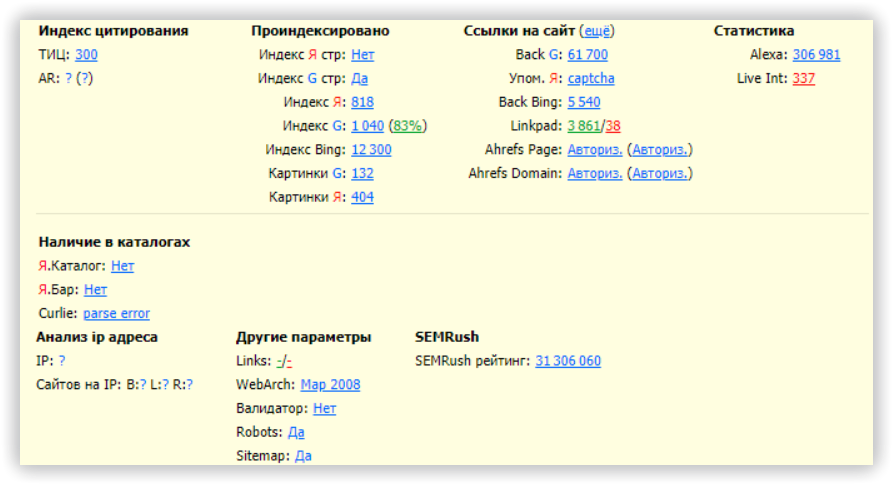Click R: question mark for sites on IP
893x485 pixels.
point(190,385)
